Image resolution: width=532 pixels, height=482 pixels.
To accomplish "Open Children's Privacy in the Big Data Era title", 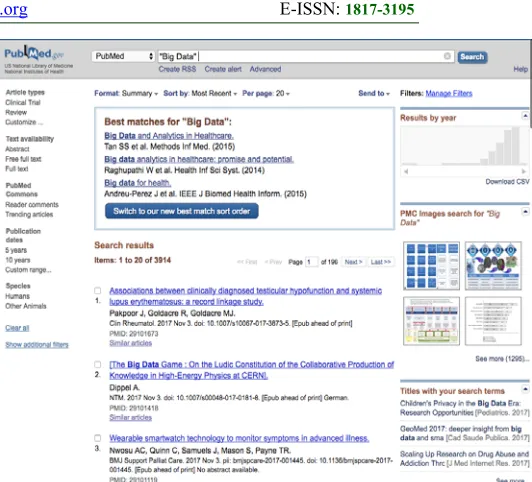I will (x=464, y=408).
